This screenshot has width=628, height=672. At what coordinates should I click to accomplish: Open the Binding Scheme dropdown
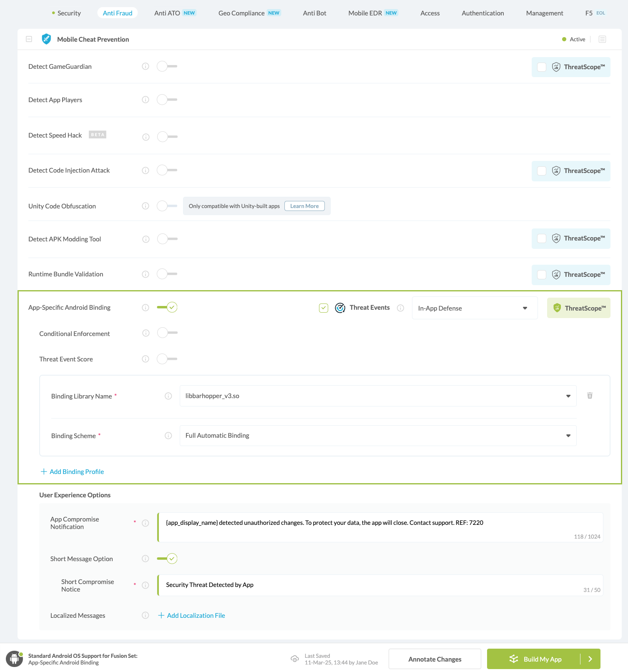(378, 436)
